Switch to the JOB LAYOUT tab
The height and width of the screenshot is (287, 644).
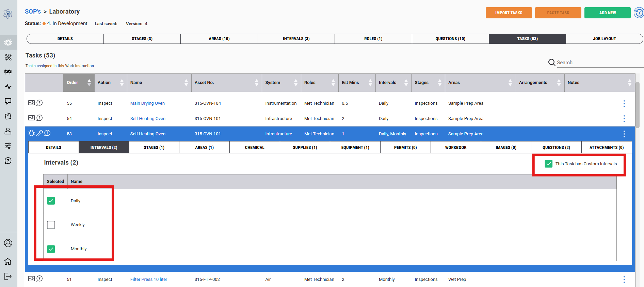605,39
